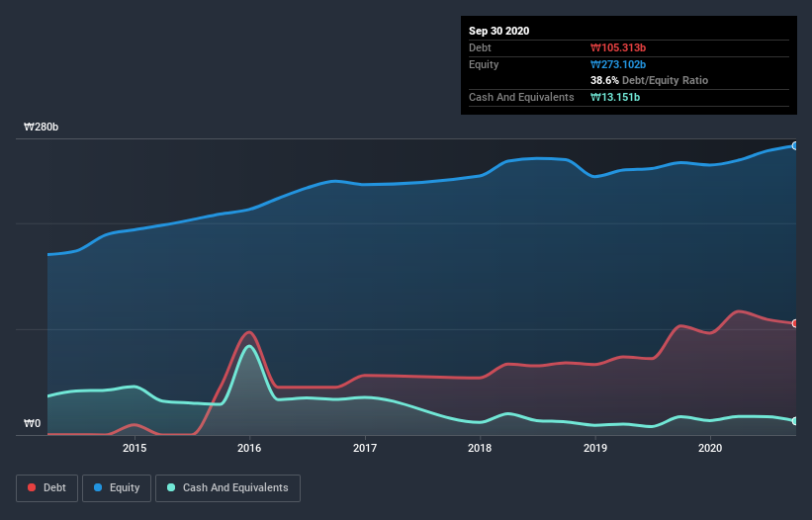Click the ₩105.313b debt value

click(618, 48)
